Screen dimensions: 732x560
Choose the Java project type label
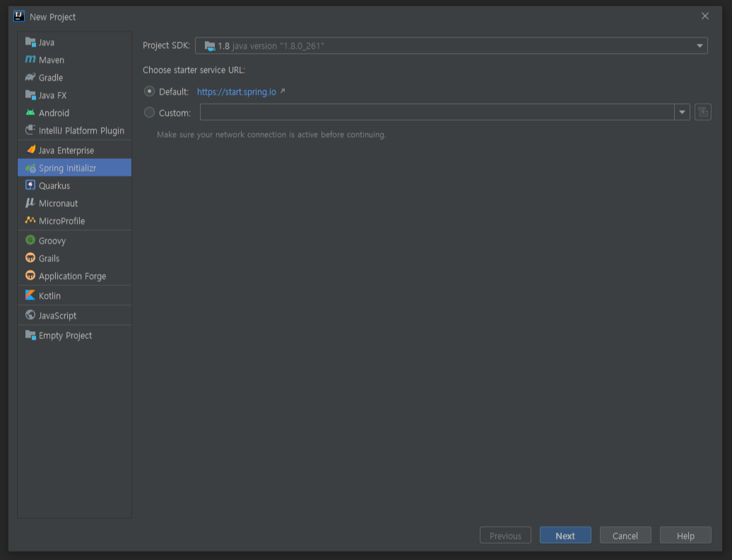click(47, 42)
